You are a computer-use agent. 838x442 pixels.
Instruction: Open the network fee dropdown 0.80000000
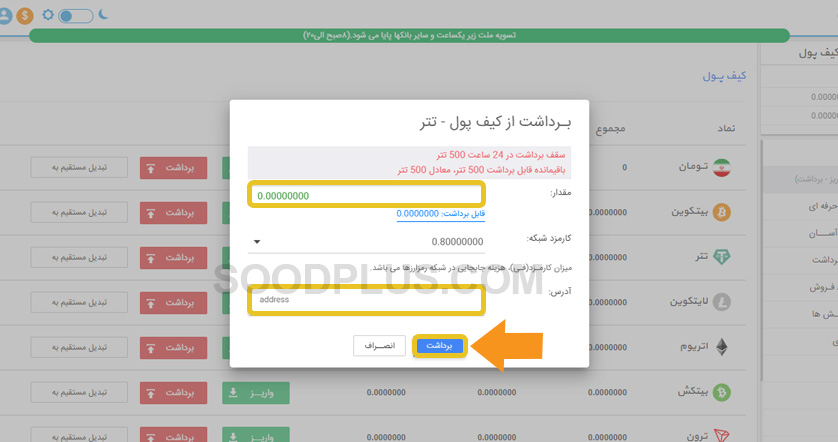[x=367, y=242]
